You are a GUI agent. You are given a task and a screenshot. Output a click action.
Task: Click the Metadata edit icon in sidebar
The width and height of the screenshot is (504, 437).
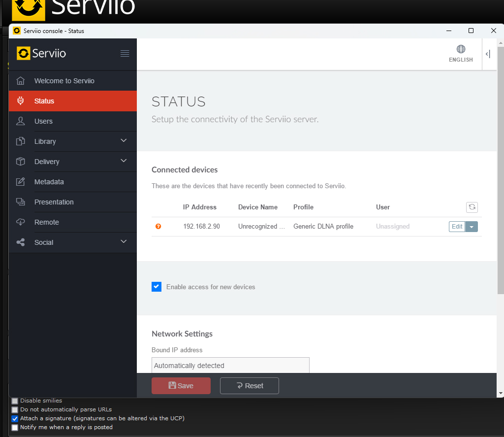pos(21,182)
